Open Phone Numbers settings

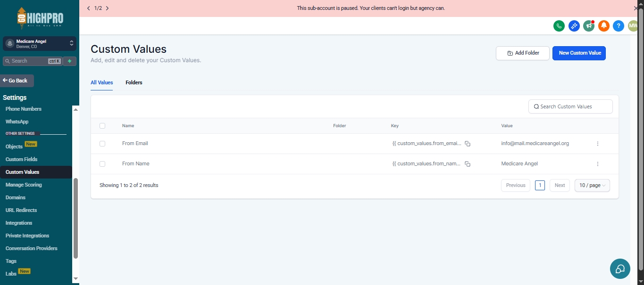[x=24, y=109]
